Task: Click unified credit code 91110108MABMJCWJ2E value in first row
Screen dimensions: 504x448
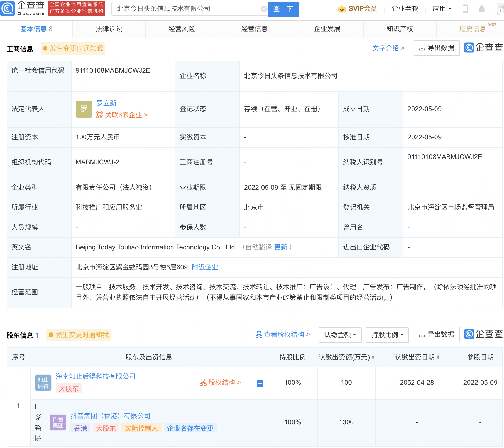Action: coord(113,70)
